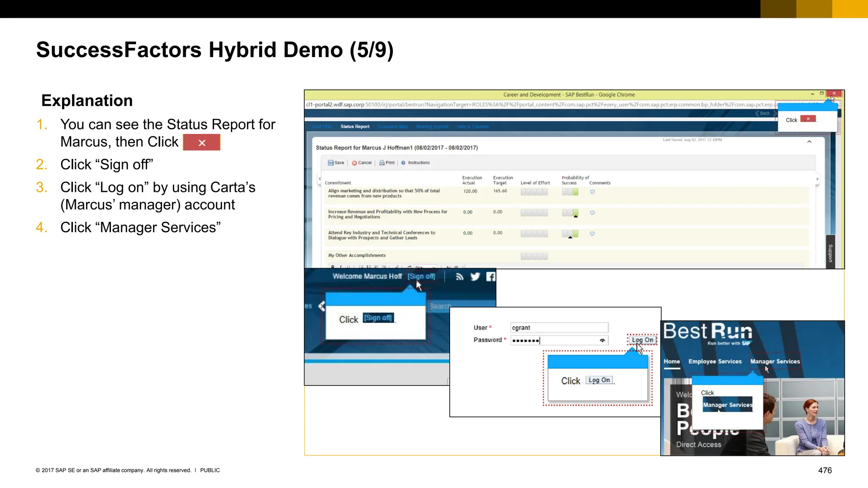The width and height of the screenshot is (868, 488).
Task: Click 'Increase Revenue and Profitability' commitment text
Action: point(387,214)
